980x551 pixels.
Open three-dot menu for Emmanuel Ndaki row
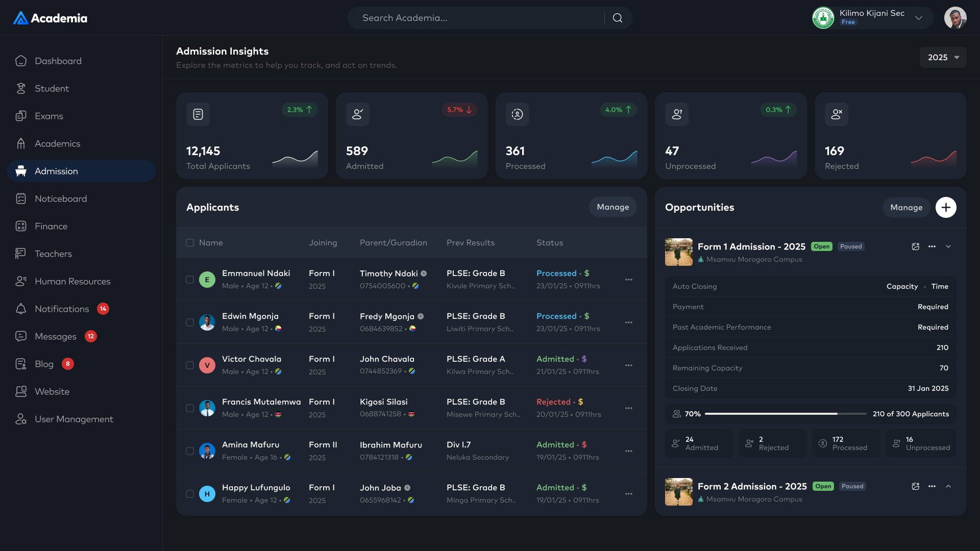click(629, 280)
